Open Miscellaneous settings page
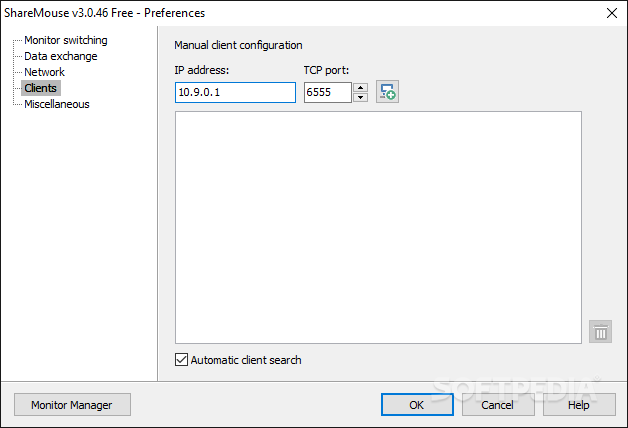628x428 pixels. tap(57, 104)
